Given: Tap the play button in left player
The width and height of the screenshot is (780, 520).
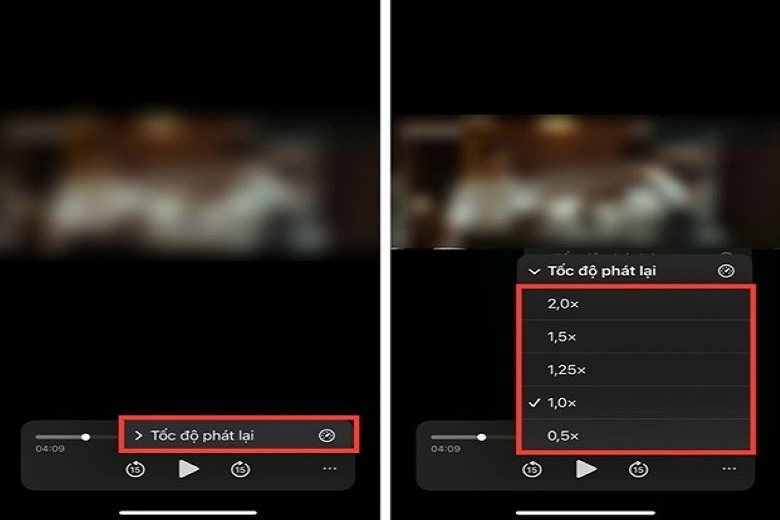Looking at the screenshot, I should point(189,469).
